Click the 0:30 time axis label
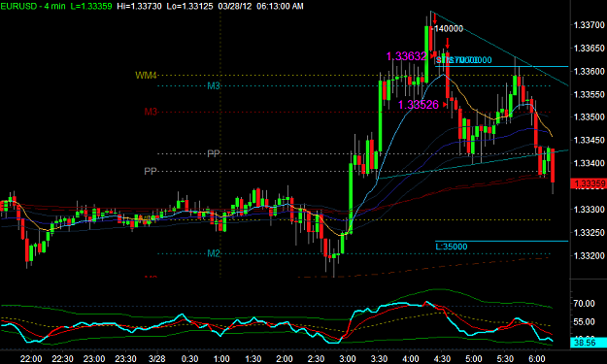The width and height of the screenshot is (607, 364). [x=189, y=359]
